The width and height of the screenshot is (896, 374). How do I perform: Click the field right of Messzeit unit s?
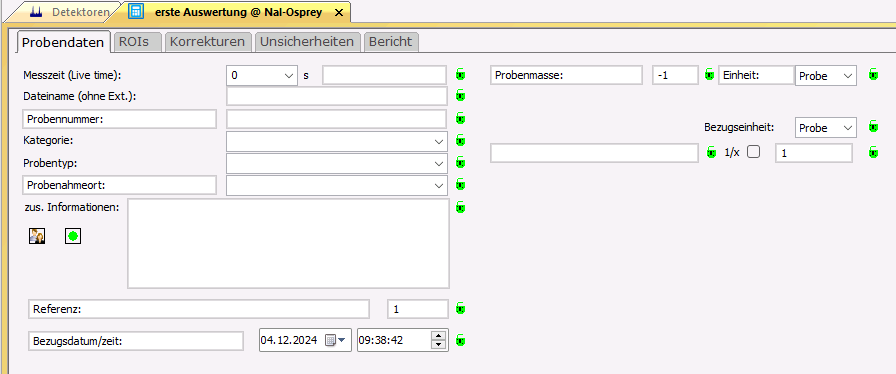tap(384, 75)
